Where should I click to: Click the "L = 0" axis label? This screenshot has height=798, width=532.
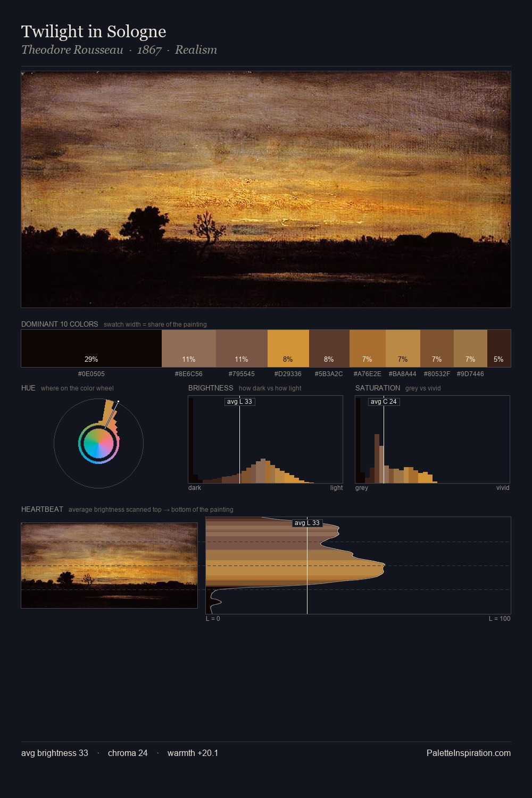(x=213, y=619)
